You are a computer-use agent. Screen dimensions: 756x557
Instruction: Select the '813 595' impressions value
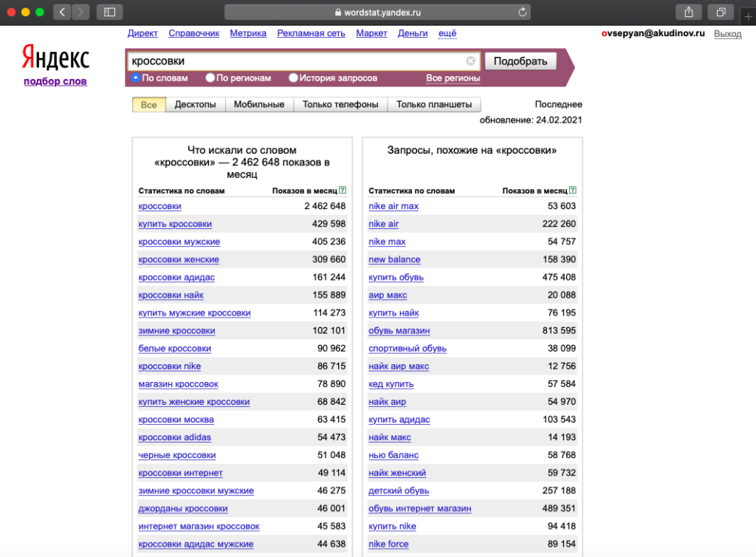(559, 331)
